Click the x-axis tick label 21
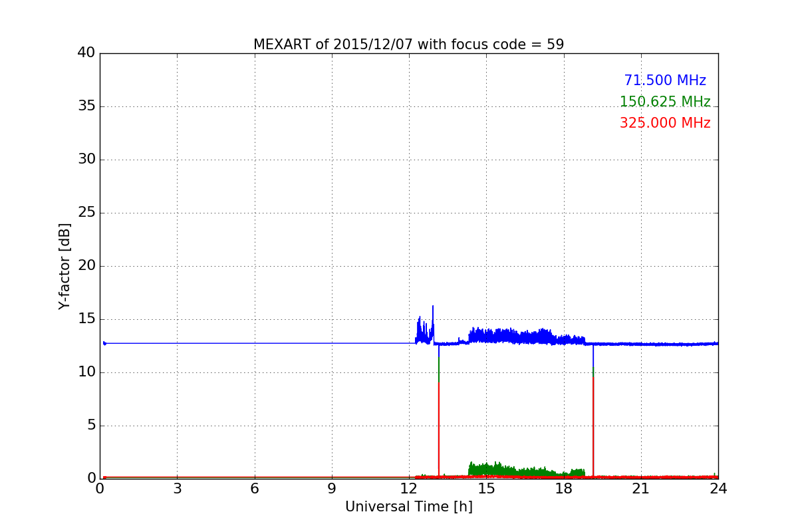The width and height of the screenshot is (798, 532). 641,489
